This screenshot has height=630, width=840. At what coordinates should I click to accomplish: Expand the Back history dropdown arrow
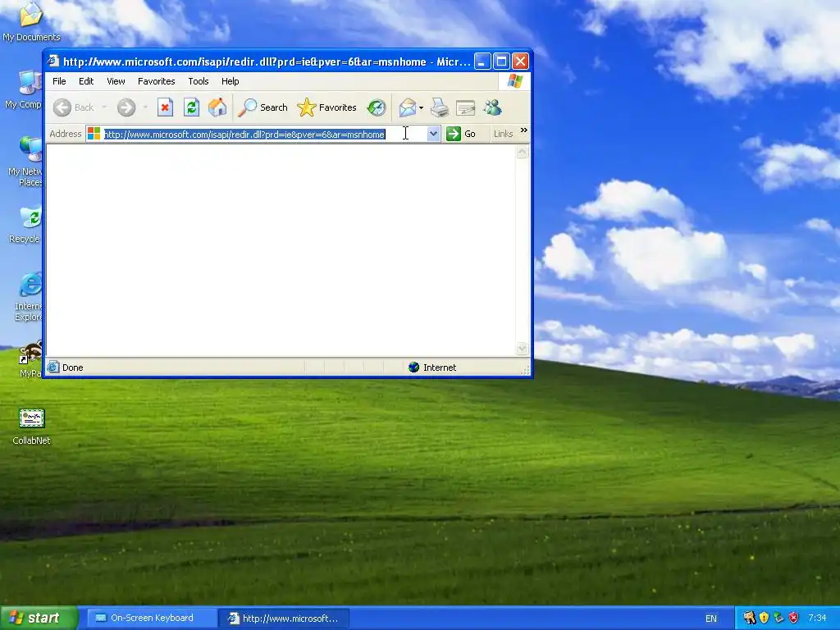(104, 107)
